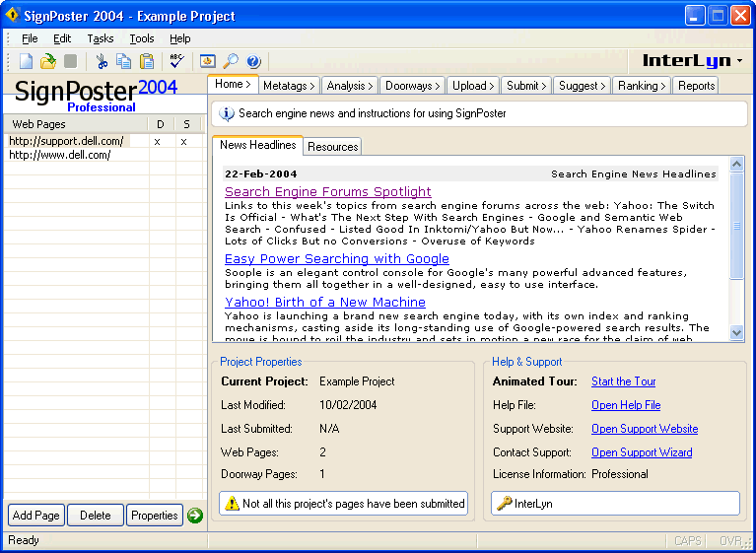Image resolution: width=756 pixels, height=553 pixels.
Task: Switch to the Metatags tab
Action: (289, 86)
